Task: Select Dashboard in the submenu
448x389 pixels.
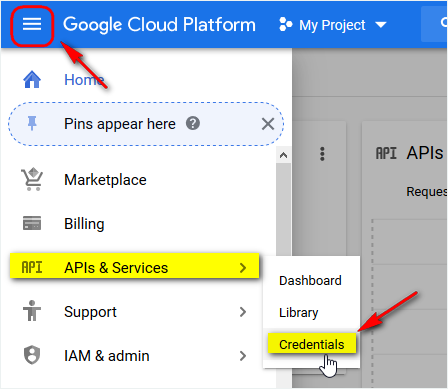Action: (310, 281)
